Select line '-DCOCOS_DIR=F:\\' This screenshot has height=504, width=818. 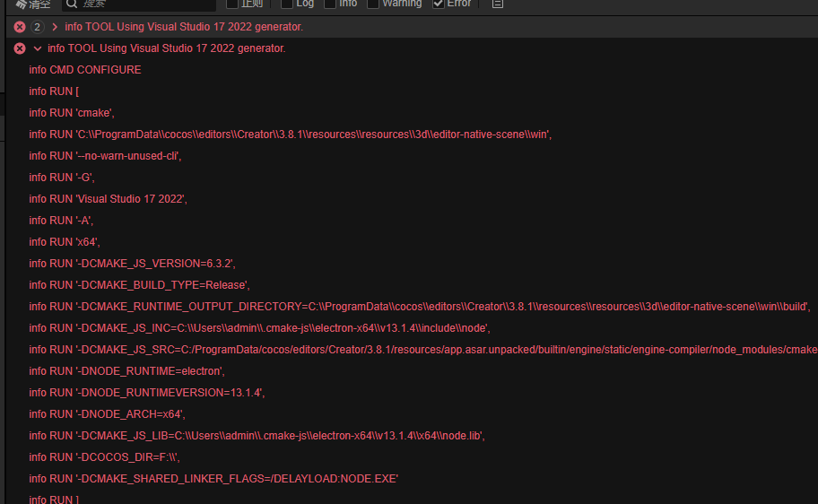tap(104, 457)
